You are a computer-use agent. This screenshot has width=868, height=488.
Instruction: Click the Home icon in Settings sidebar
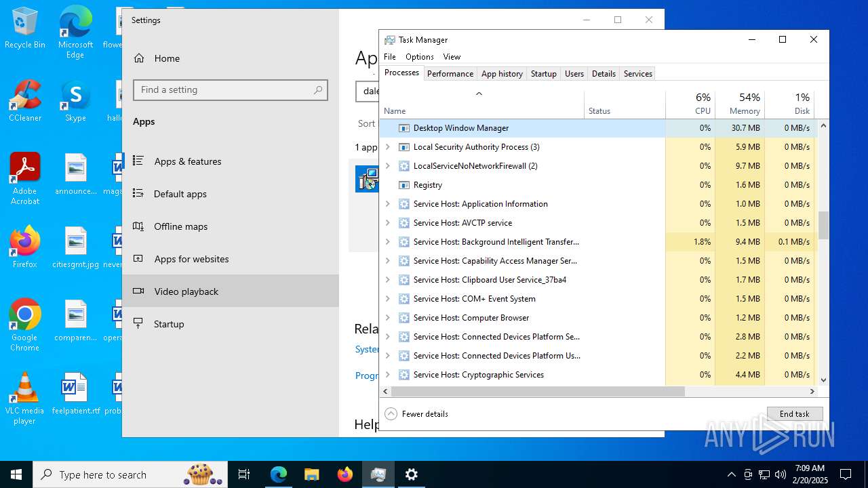(139, 58)
